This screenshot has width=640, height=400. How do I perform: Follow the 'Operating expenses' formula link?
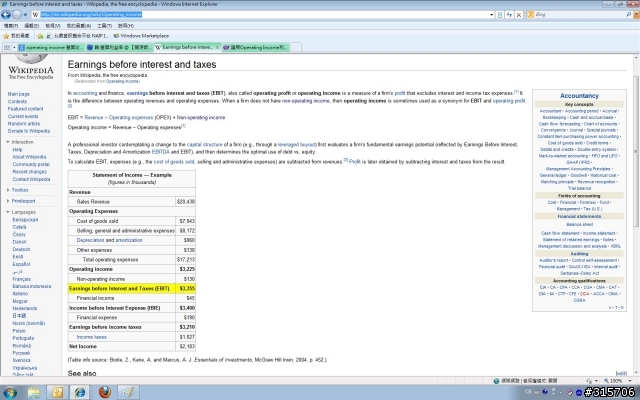(x=131, y=118)
